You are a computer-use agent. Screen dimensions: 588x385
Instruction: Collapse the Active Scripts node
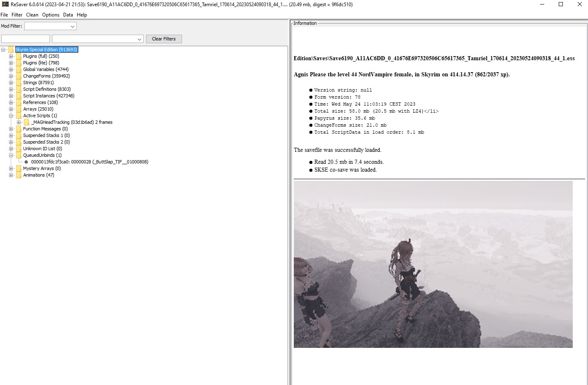click(11, 116)
